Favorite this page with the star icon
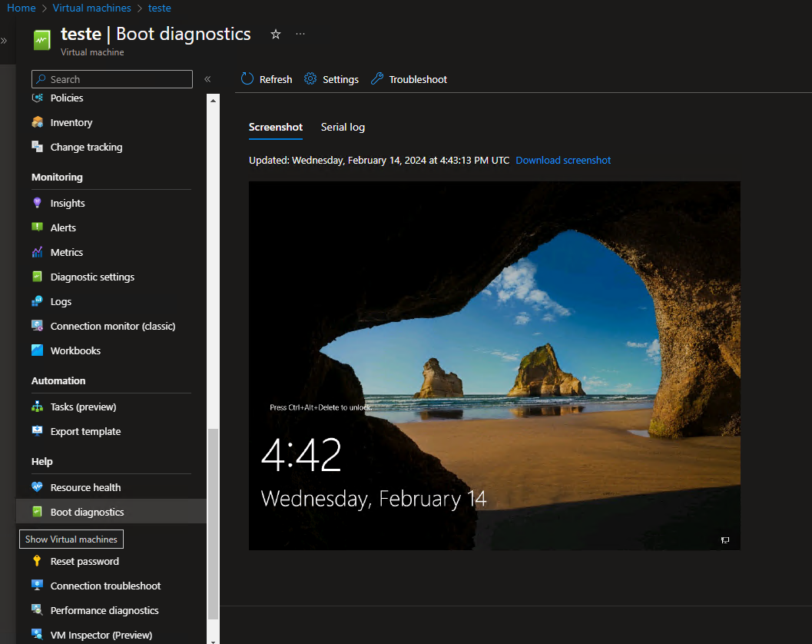Screen dimensions: 812x644 click(x=276, y=34)
